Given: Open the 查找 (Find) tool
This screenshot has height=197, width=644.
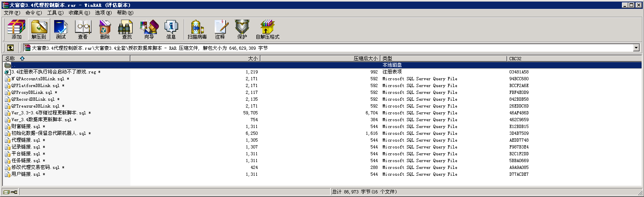Looking at the screenshot, I should tap(127, 30).
